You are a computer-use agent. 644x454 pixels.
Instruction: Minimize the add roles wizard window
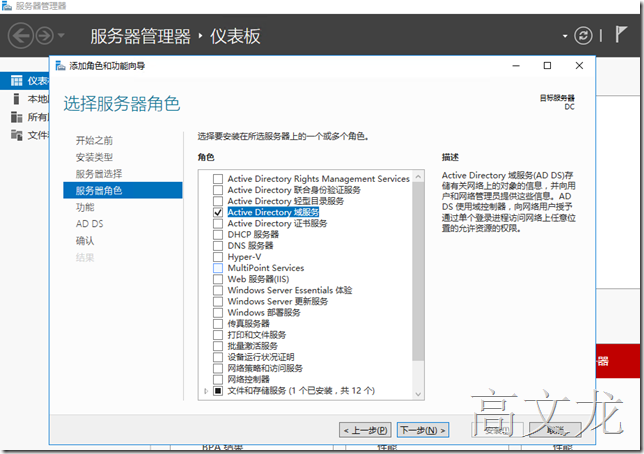[516, 66]
